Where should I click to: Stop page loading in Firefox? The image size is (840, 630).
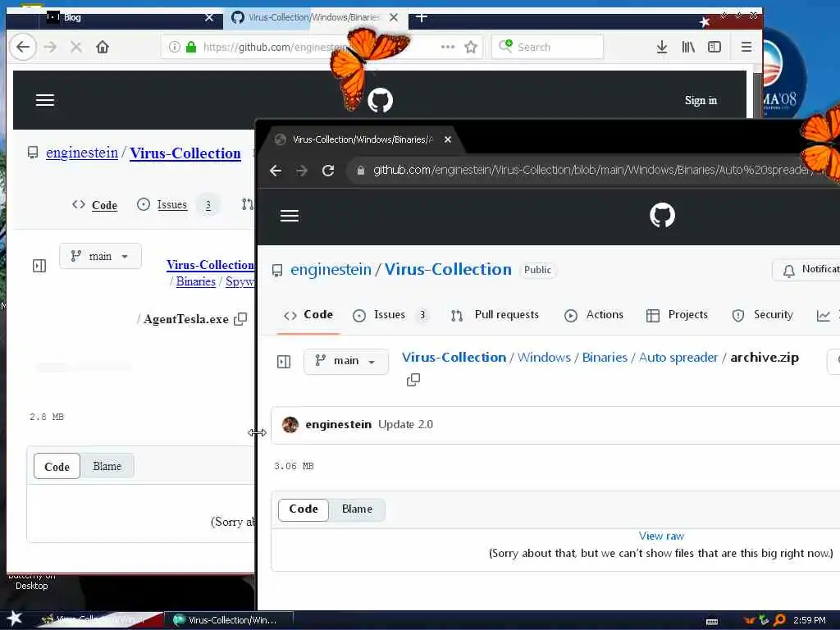click(x=76, y=47)
